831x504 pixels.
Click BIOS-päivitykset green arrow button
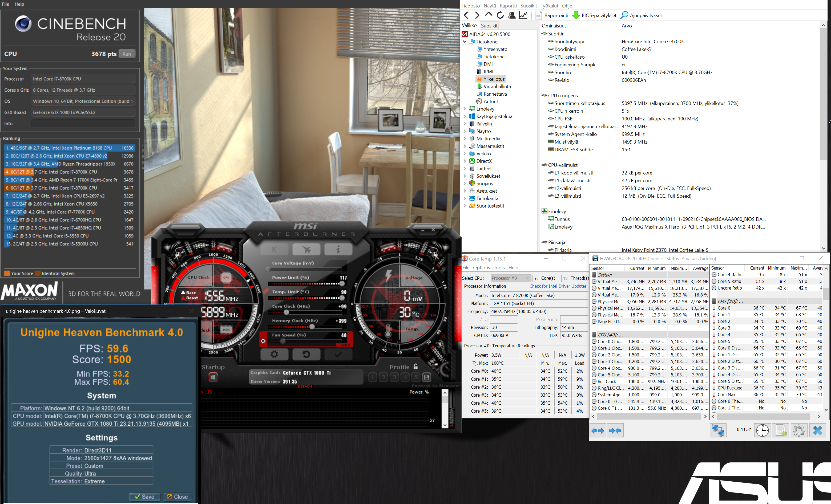[x=594, y=15]
